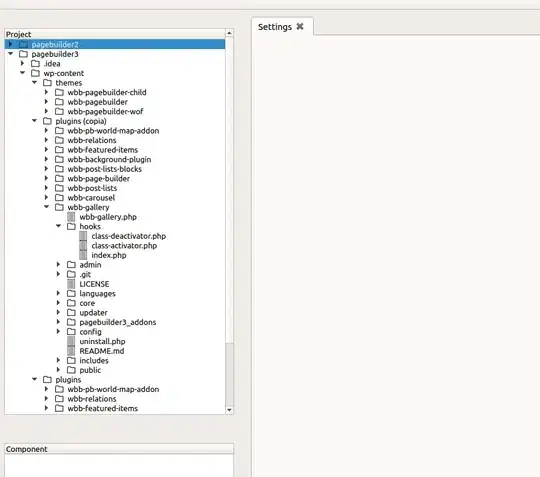This screenshot has width=540, height=477.
Task: Click the class-deactivator.php file icon
Action: pos(83,236)
